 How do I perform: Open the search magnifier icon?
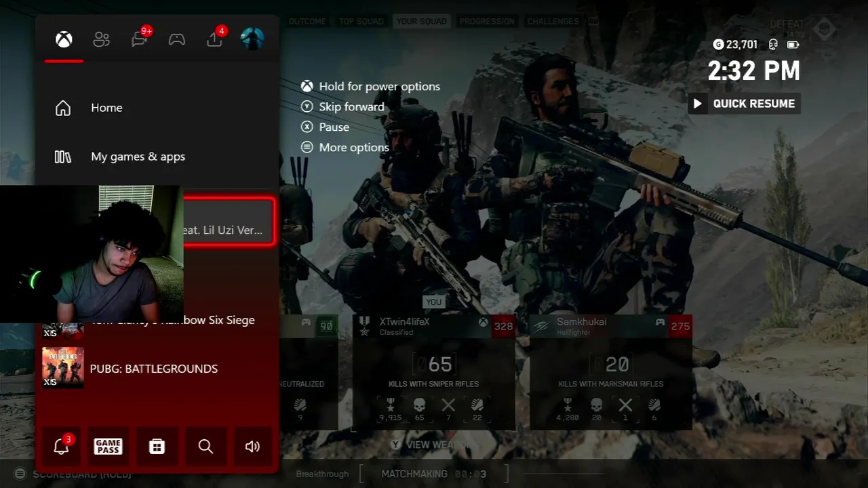tap(205, 446)
